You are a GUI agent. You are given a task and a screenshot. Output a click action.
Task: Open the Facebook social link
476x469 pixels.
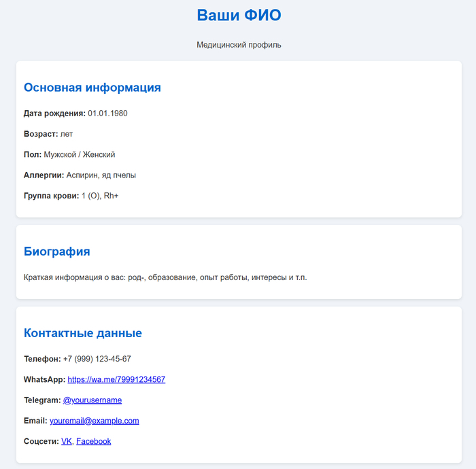pyautogui.click(x=93, y=441)
